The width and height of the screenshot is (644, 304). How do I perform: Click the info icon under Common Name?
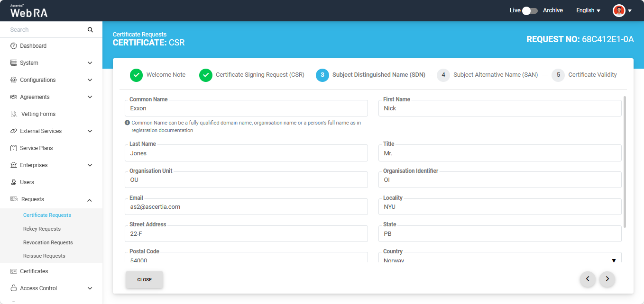click(127, 123)
